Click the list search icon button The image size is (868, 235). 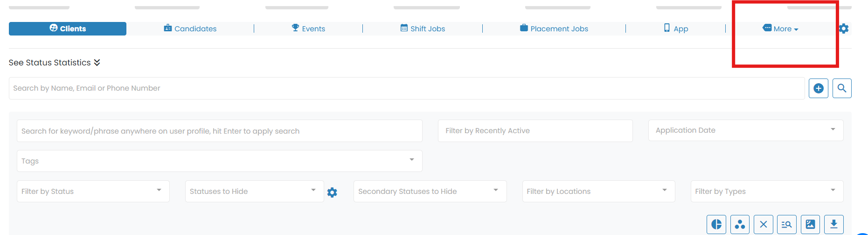pyautogui.click(x=787, y=224)
